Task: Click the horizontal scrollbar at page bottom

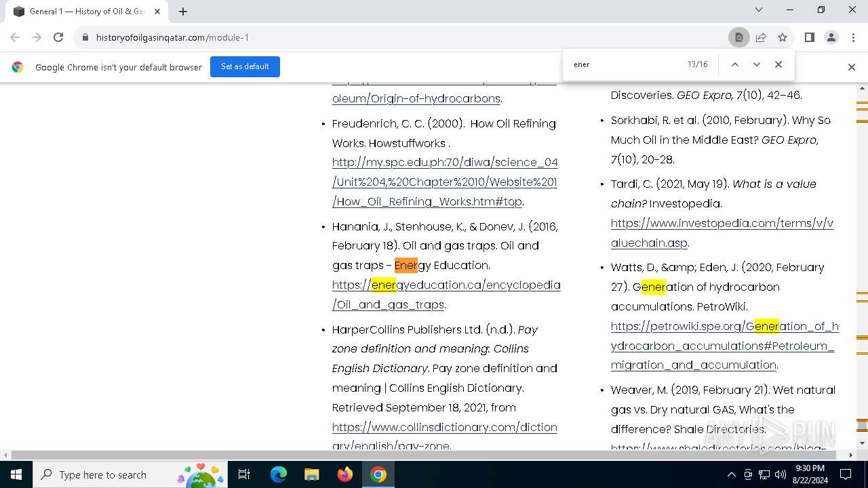Action: 424,454
